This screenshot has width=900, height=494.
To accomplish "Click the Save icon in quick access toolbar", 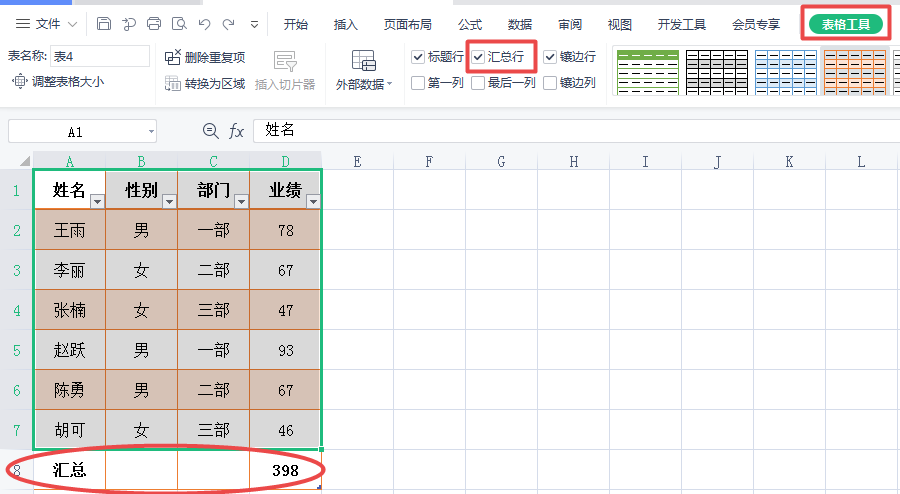I will [x=104, y=24].
